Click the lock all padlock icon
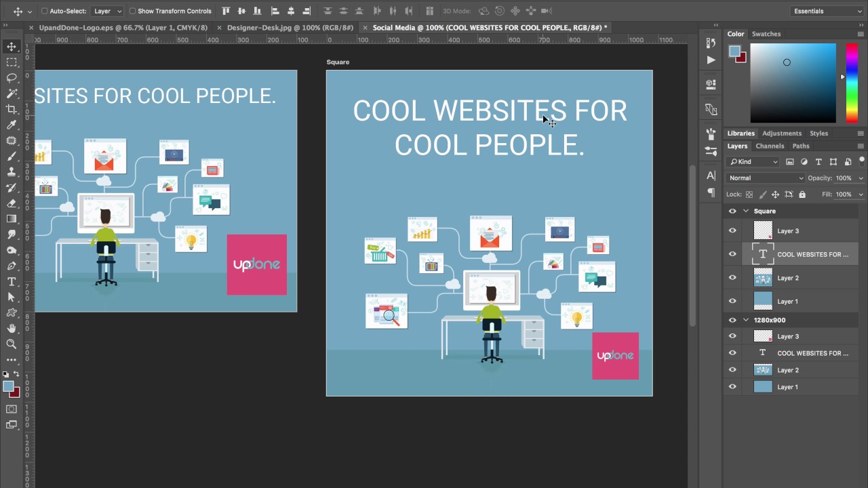Image resolution: width=868 pixels, height=488 pixels. tap(802, 195)
